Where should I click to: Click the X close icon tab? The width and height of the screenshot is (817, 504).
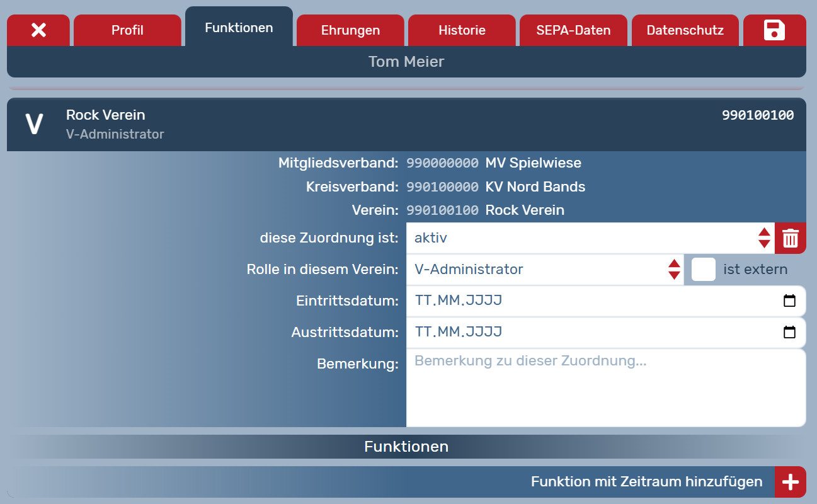38,30
